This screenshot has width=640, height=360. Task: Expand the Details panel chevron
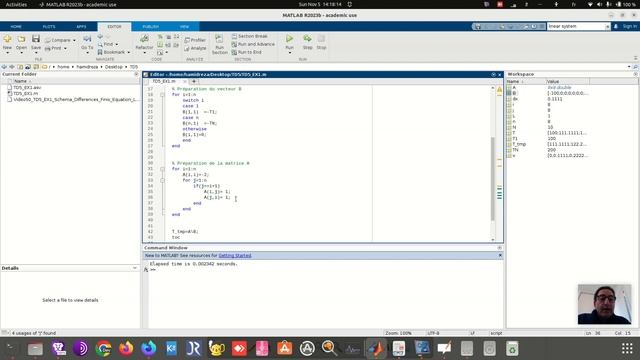[x=135, y=268]
